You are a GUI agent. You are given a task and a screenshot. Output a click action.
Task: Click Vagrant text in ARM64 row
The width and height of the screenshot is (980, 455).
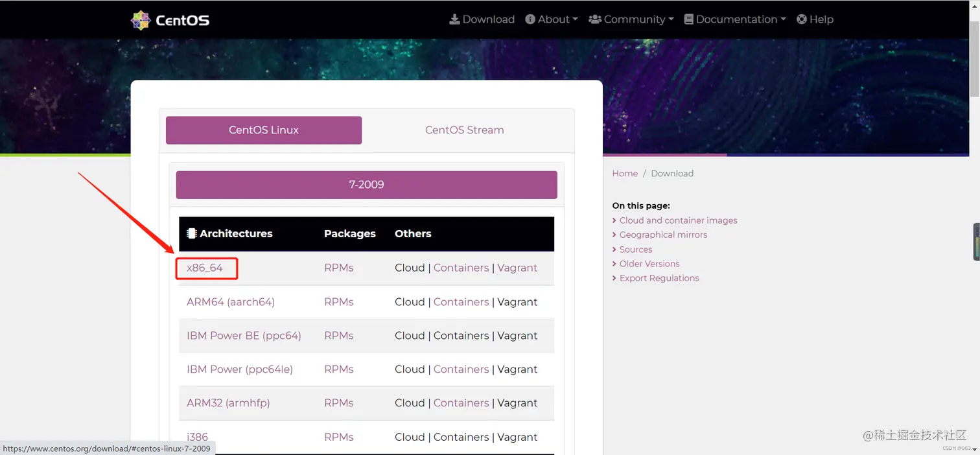pos(517,302)
